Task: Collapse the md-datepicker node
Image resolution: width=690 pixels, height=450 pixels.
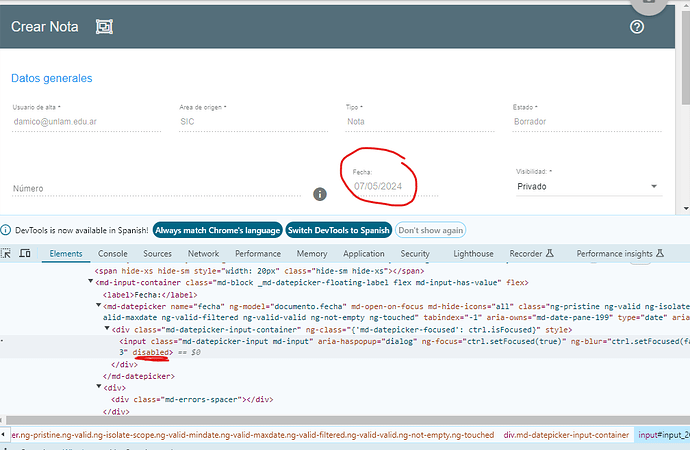Action: [99, 305]
